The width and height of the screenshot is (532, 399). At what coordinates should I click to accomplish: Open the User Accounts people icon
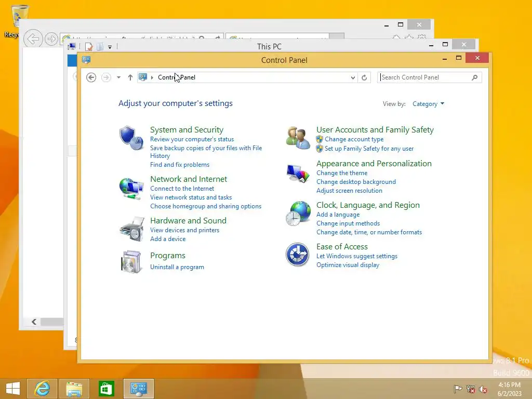click(298, 138)
